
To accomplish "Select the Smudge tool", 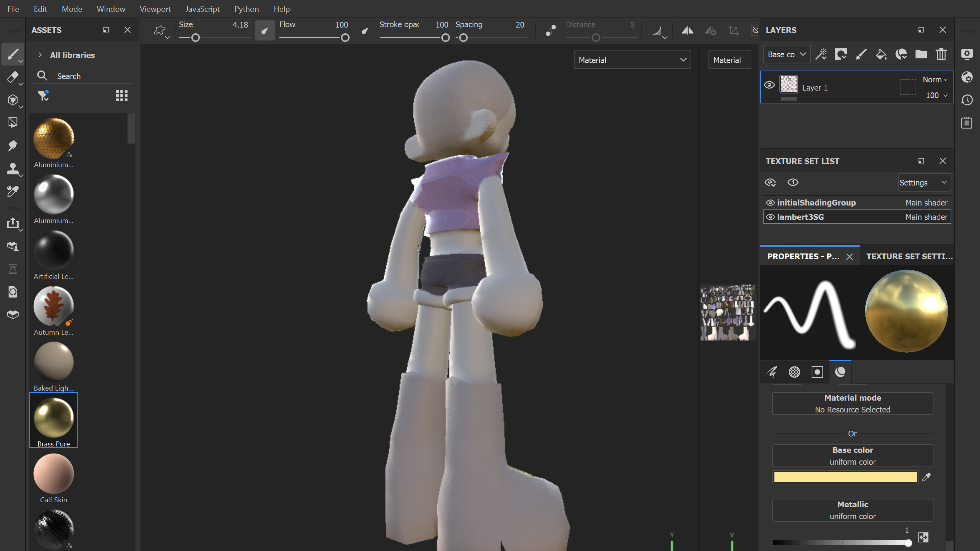I will [x=13, y=146].
